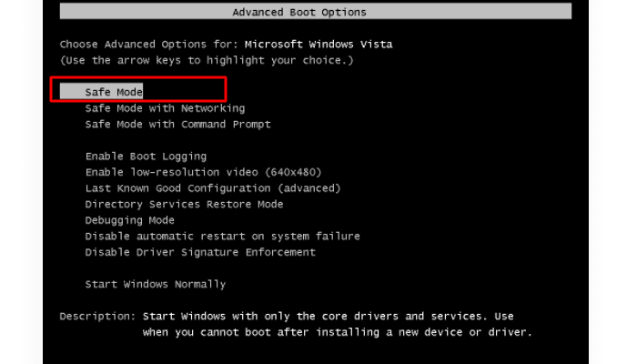Viewport: 637px width, 364px height.
Task: Choose Disable Driver Signature Enforcement
Action: 200,252
